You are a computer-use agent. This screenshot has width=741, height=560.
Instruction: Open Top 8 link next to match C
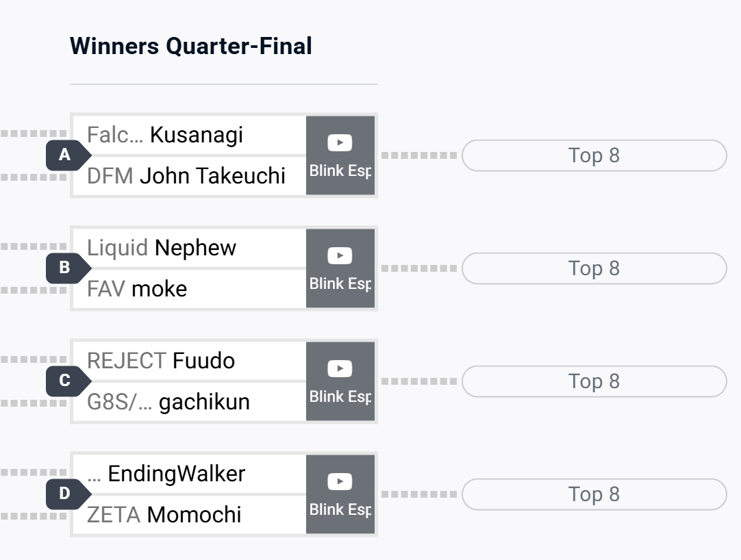(x=594, y=381)
